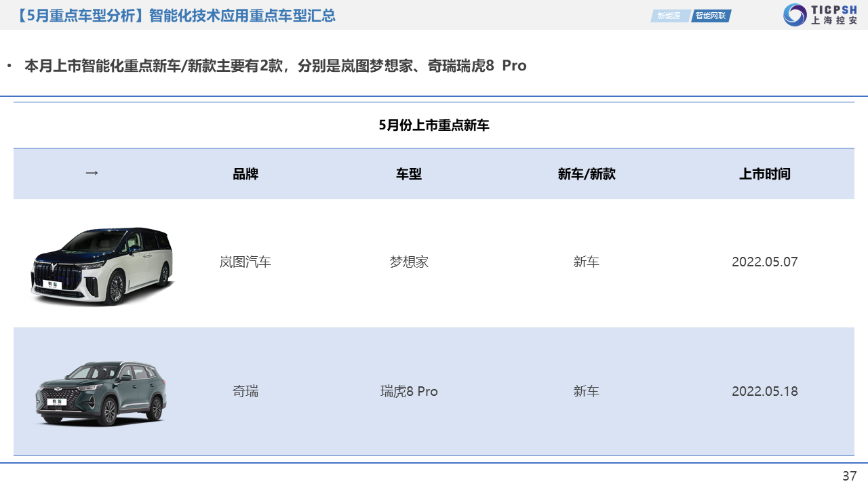
Task: Click the 新车/新款 column header
Action: [x=587, y=174]
